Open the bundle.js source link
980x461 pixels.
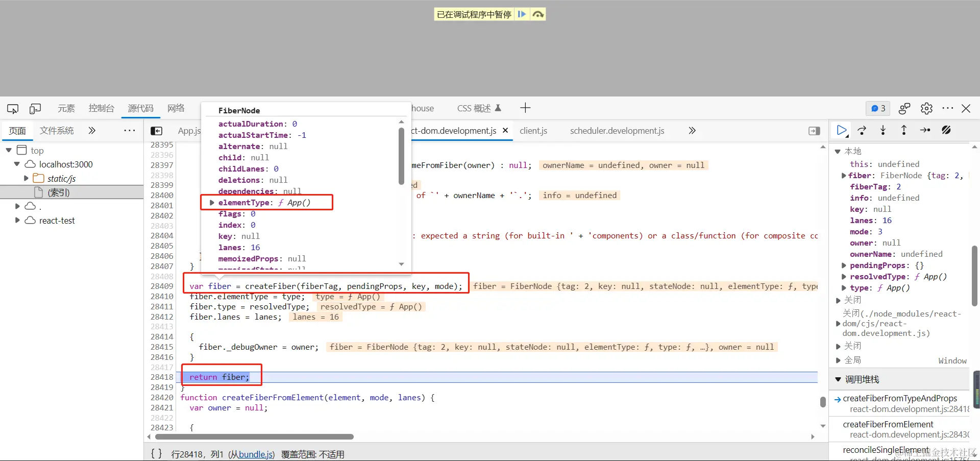click(x=256, y=454)
